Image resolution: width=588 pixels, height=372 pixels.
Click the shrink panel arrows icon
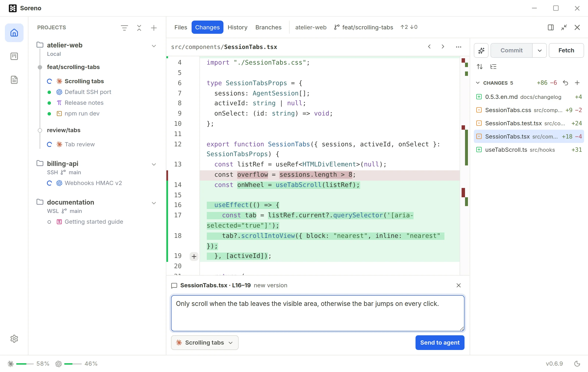pos(564,27)
